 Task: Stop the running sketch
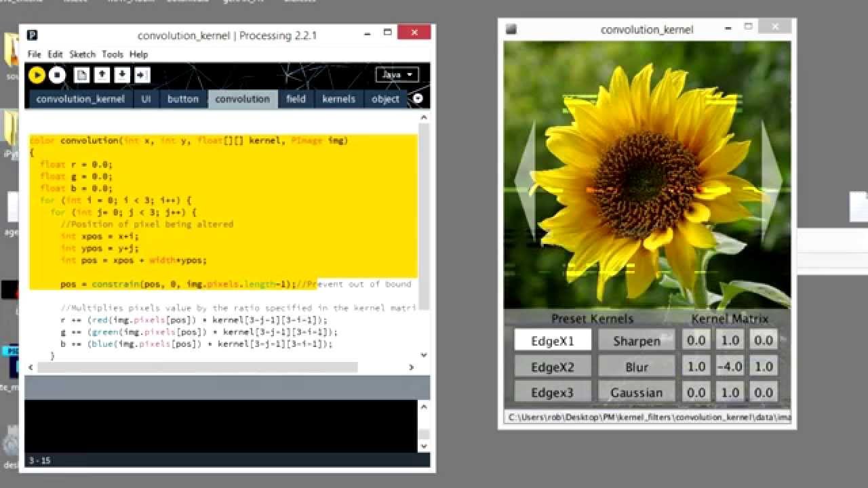point(57,75)
